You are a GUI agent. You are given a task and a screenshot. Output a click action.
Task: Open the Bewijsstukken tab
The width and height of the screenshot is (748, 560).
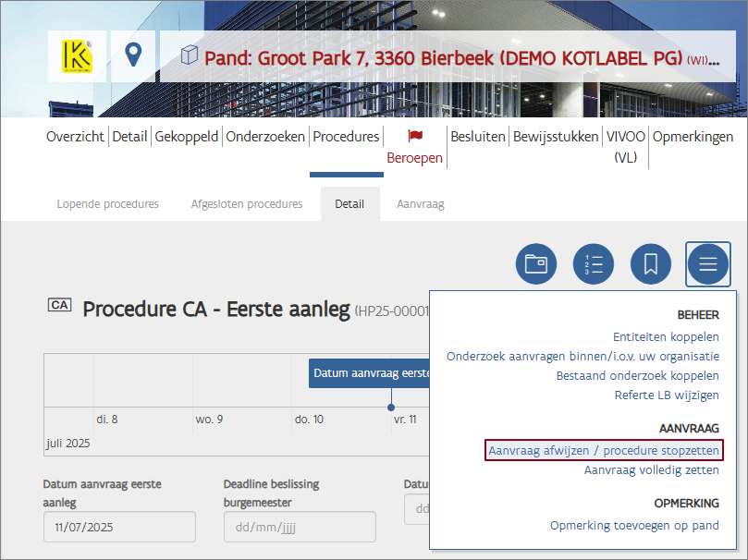click(556, 137)
